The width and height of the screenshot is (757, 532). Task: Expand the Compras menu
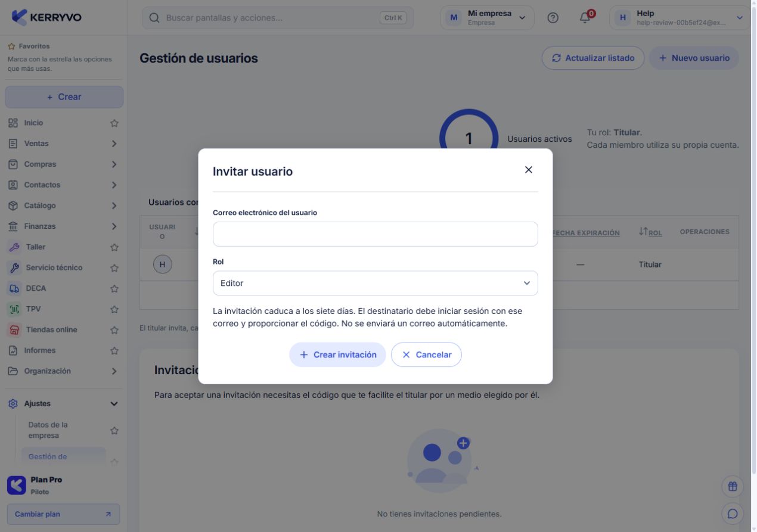[114, 164]
